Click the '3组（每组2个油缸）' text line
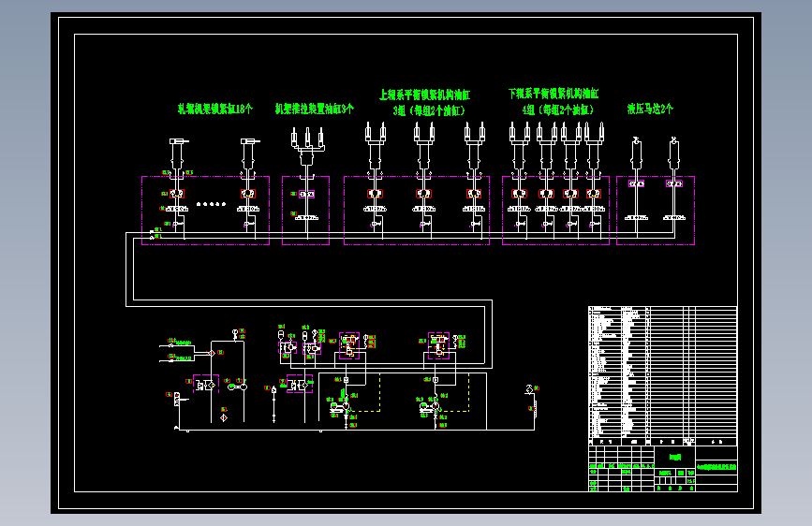The image size is (812, 526). pos(429,110)
